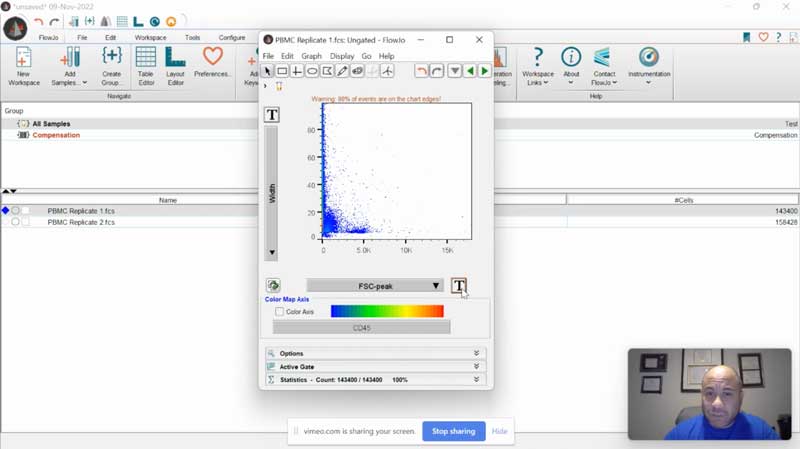Select the arrow pointer tool in graph window
The height and width of the screenshot is (449, 800).
[267, 71]
